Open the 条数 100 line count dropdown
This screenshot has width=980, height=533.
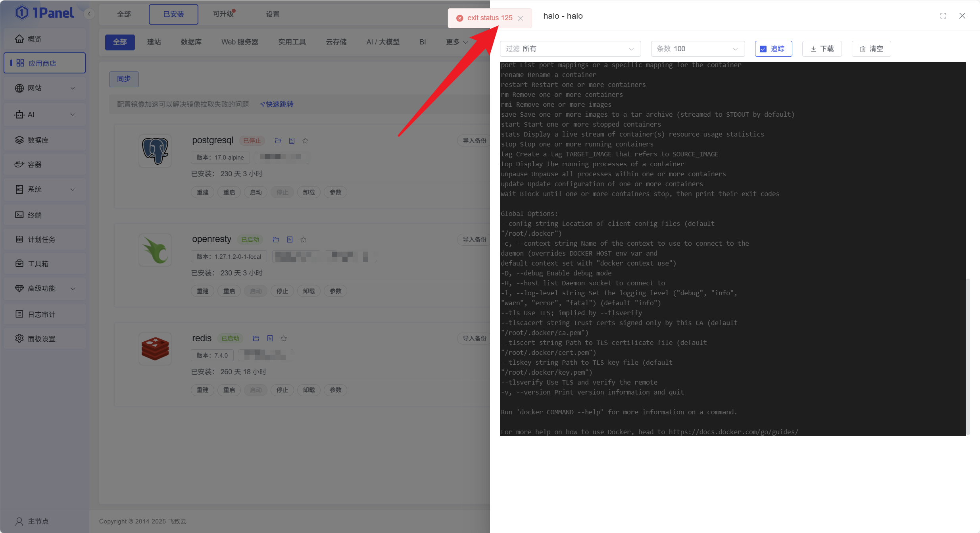coord(698,49)
